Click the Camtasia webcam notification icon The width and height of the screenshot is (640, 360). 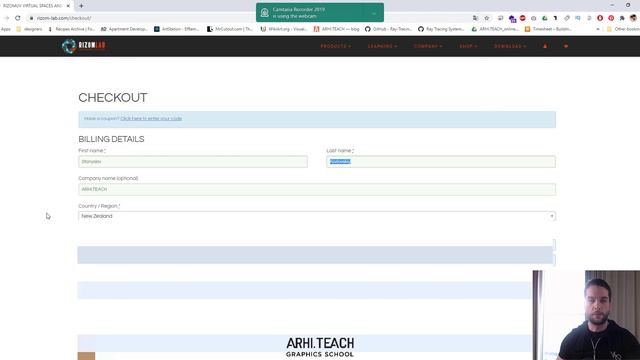(264, 13)
